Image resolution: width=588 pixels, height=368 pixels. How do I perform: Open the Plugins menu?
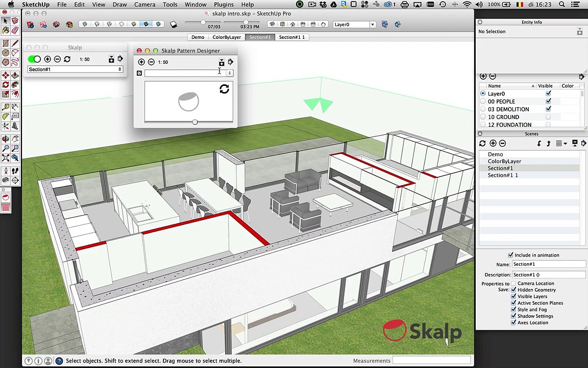(x=224, y=5)
